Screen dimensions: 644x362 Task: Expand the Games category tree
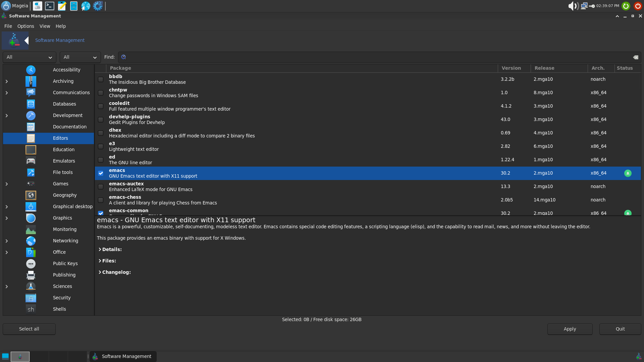coord(6,184)
